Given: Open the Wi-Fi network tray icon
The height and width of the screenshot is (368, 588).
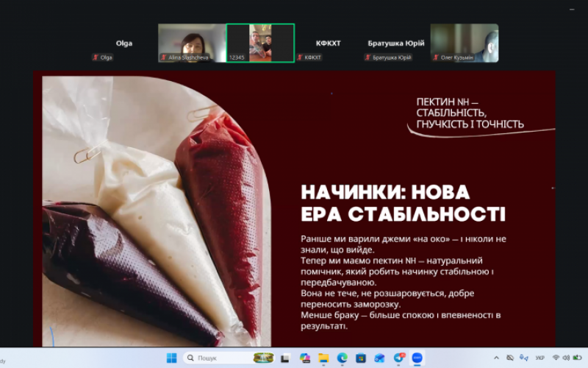Looking at the screenshot, I should (556, 358).
